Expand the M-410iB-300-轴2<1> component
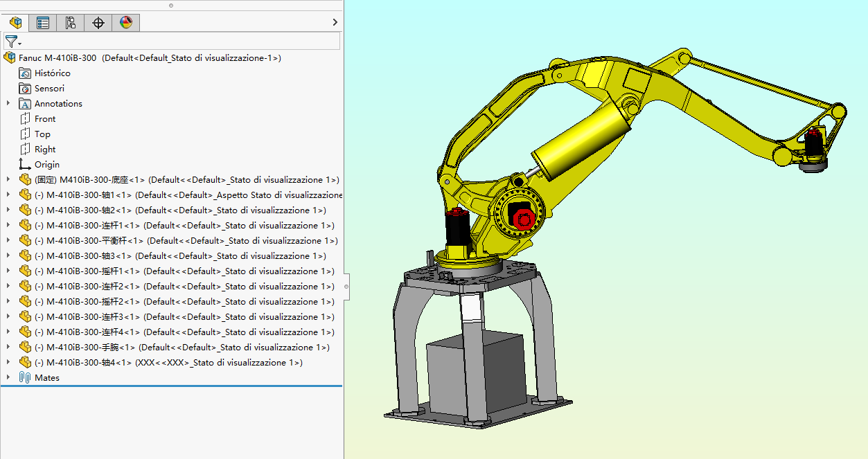Screen dimensions: 868x459 click(x=8, y=210)
